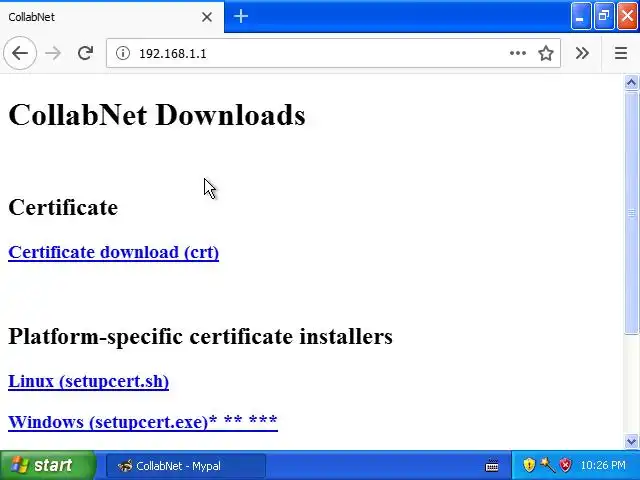The image size is (640, 480).
Task: Click the keyboard icon in the taskbar
Action: [492, 465]
